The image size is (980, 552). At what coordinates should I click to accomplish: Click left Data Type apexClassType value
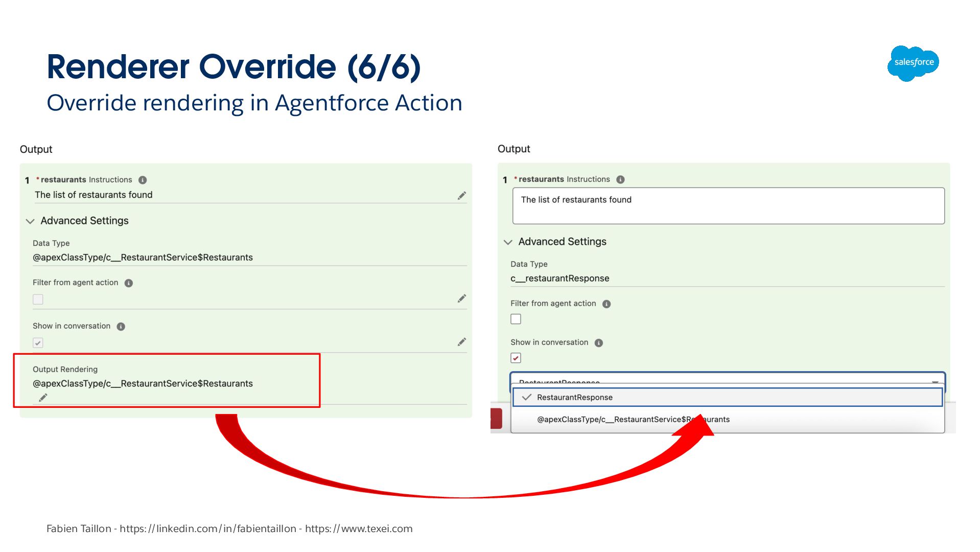143,258
